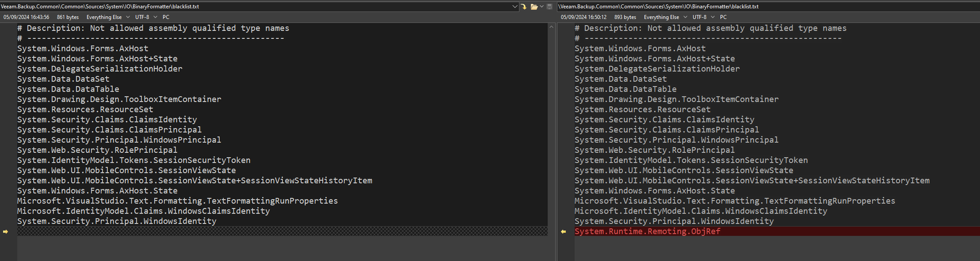Click System.Data.DataSet in left pane

(x=63, y=79)
